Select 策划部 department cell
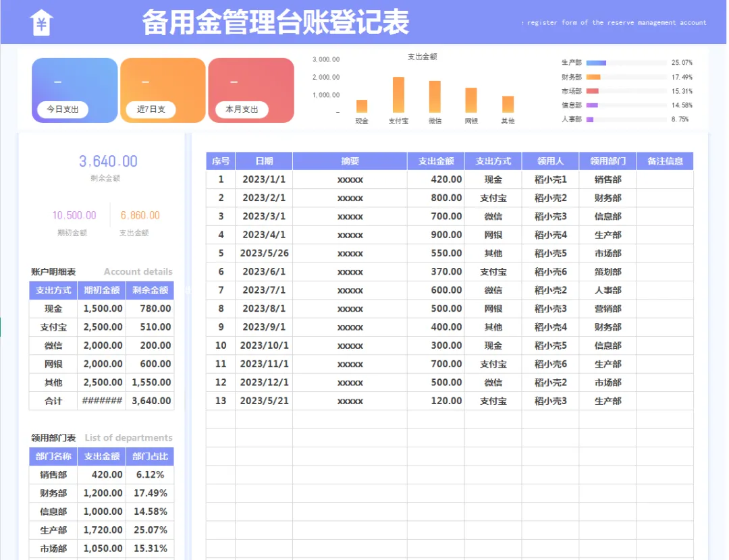Viewport: 729px width, 560px height. pos(607,272)
